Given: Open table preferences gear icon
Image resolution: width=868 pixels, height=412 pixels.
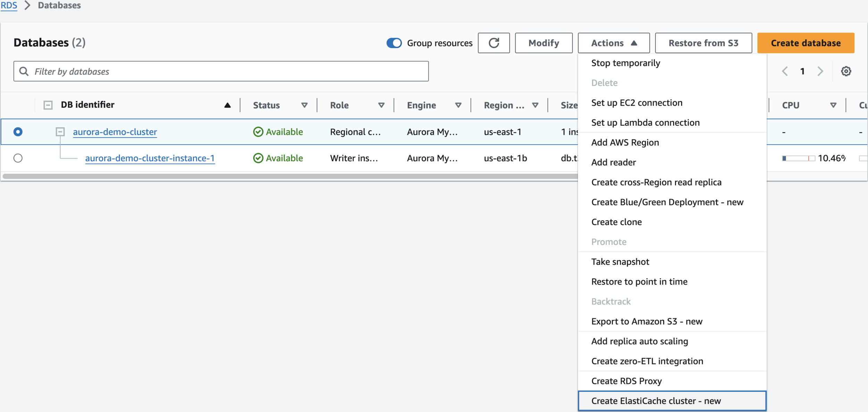Looking at the screenshot, I should pyautogui.click(x=846, y=71).
